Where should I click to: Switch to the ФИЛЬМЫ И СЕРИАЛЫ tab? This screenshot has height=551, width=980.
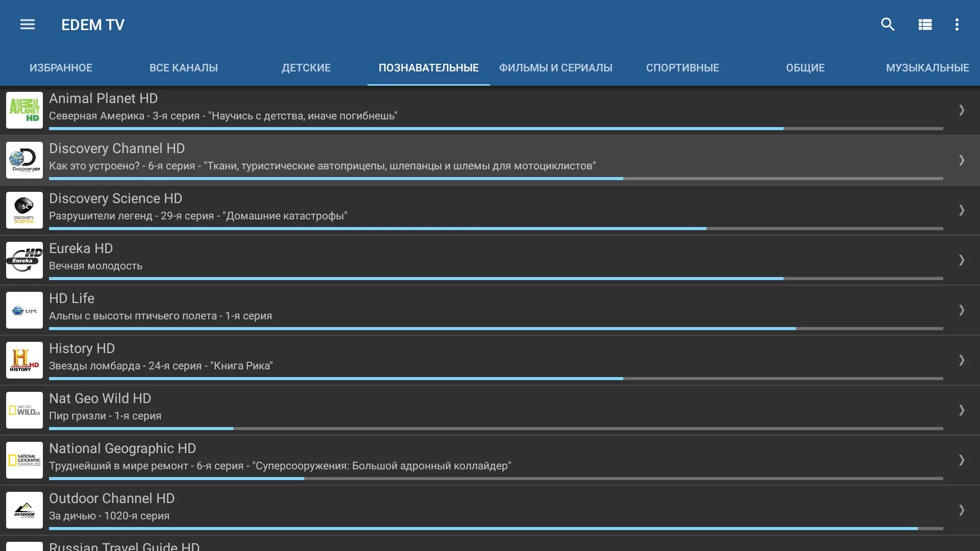coord(555,68)
